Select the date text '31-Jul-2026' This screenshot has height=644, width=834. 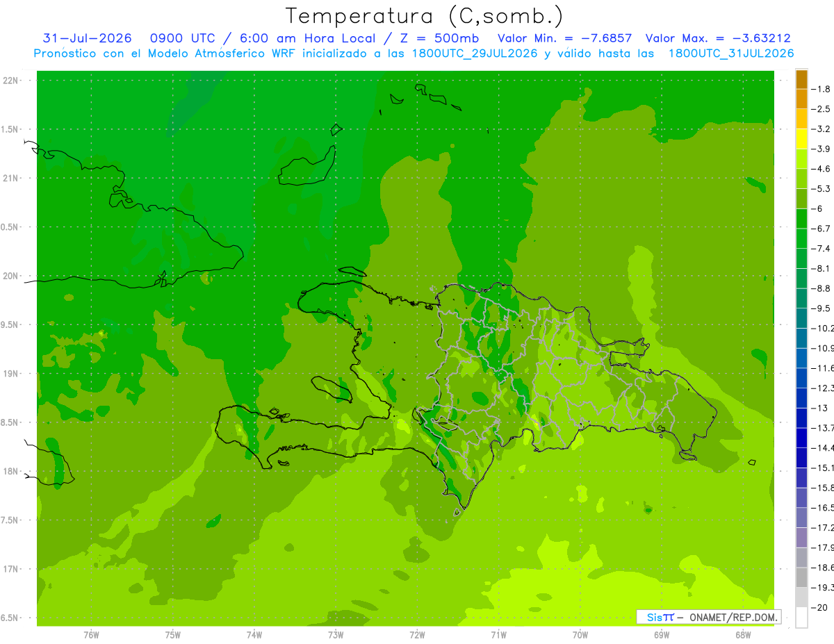coord(87,38)
